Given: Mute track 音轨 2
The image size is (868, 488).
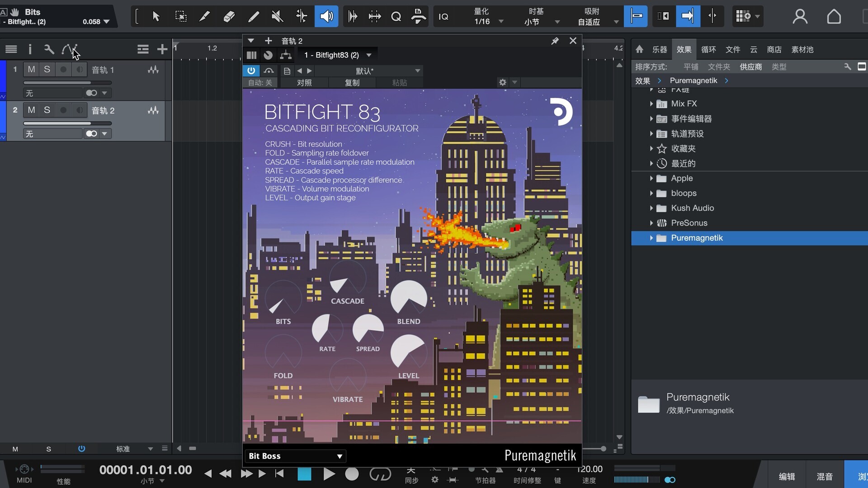Looking at the screenshot, I should coord(31,110).
